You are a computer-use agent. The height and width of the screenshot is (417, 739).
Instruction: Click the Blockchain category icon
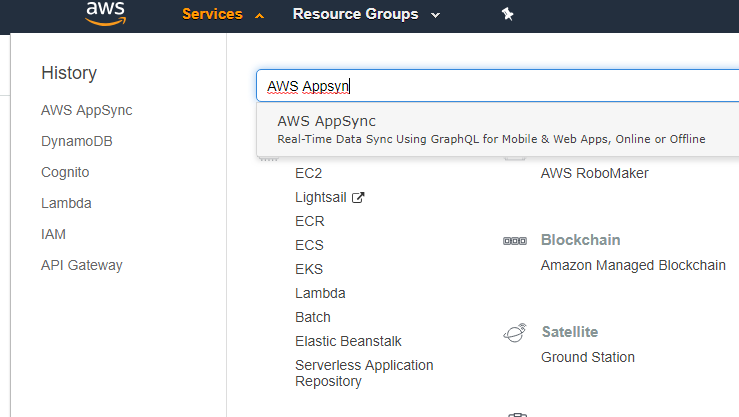(x=515, y=241)
